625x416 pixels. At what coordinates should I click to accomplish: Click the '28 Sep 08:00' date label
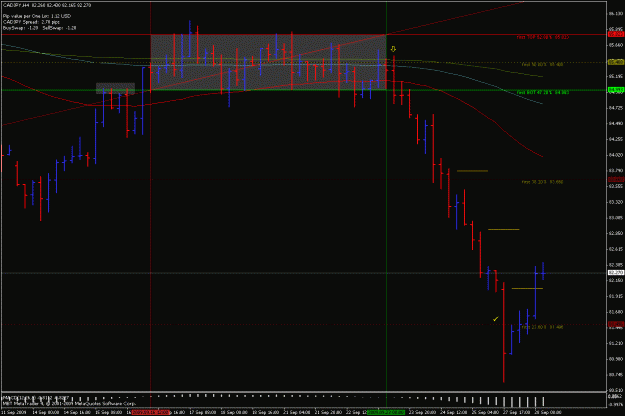547,412
